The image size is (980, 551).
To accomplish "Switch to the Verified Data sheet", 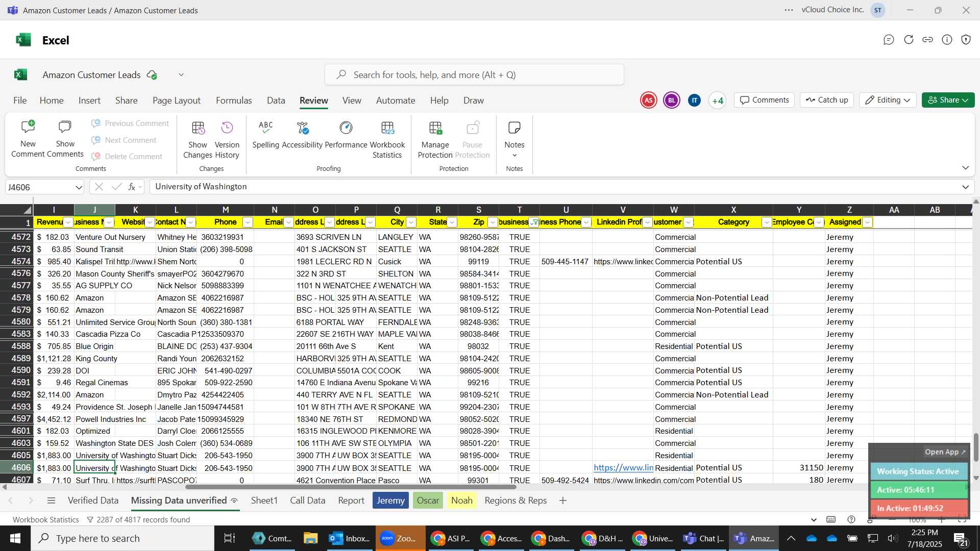I will tap(93, 500).
